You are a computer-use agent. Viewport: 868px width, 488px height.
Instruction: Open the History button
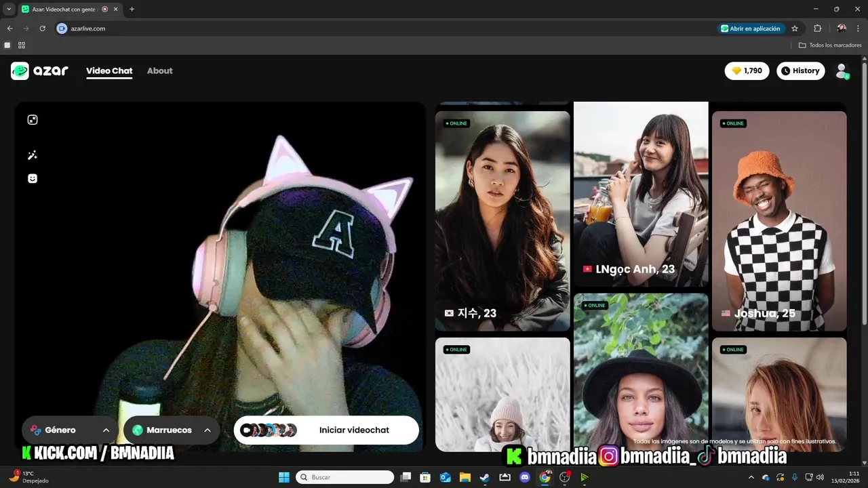pyautogui.click(x=800, y=70)
